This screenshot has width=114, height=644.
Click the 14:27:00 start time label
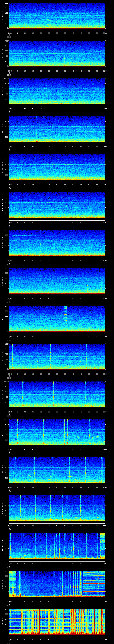click(9, 336)
